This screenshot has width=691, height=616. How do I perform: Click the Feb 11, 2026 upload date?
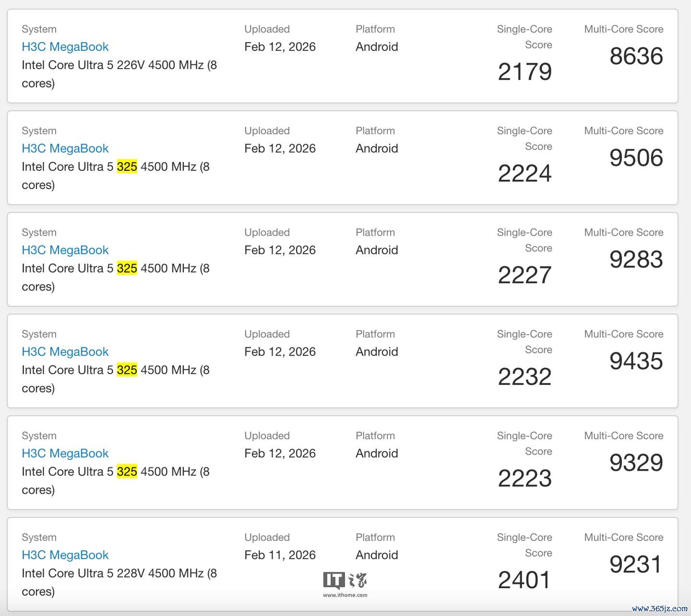[x=280, y=555]
